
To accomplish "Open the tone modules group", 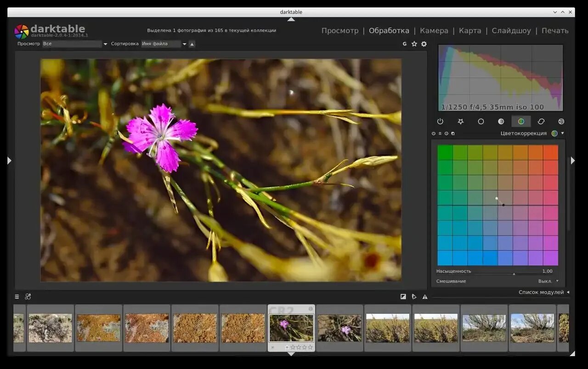I will pos(501,121).
